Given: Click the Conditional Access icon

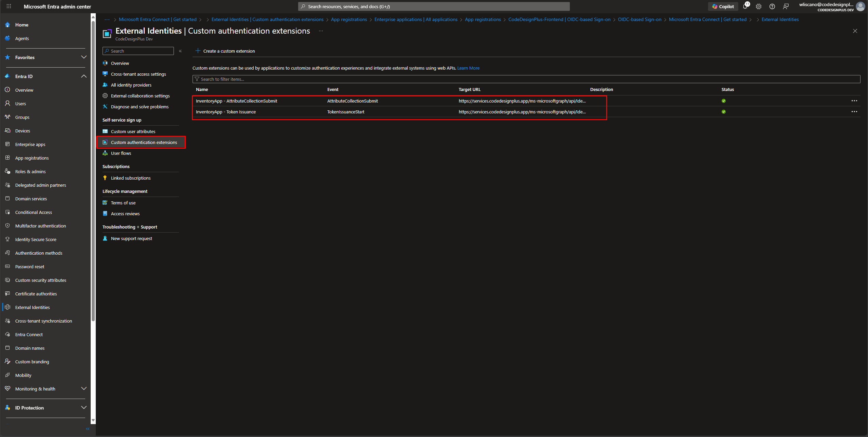Looking at the screenshot, I should pos(7,212).
